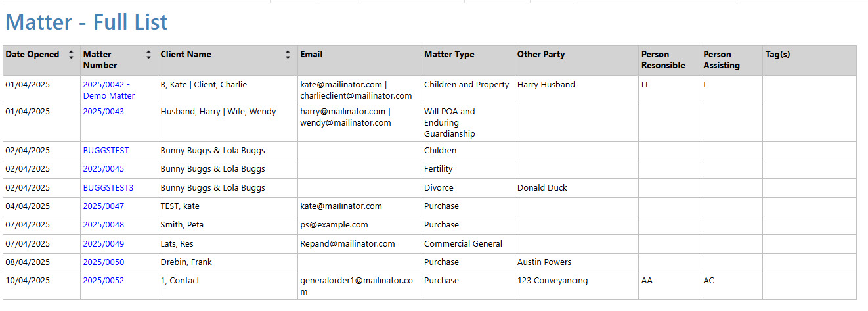Click the Email column header
Screen dimensions: 868x311
click(360, 60)
